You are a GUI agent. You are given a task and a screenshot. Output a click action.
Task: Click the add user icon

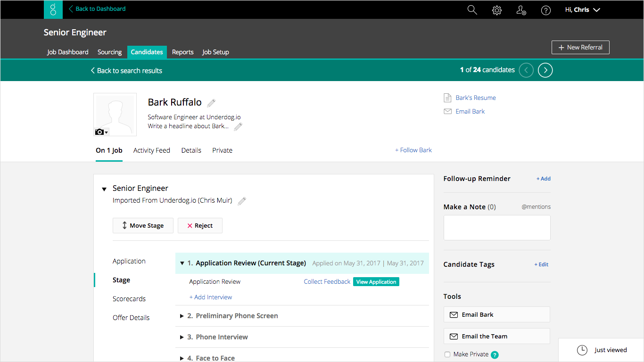click(521, 10)
